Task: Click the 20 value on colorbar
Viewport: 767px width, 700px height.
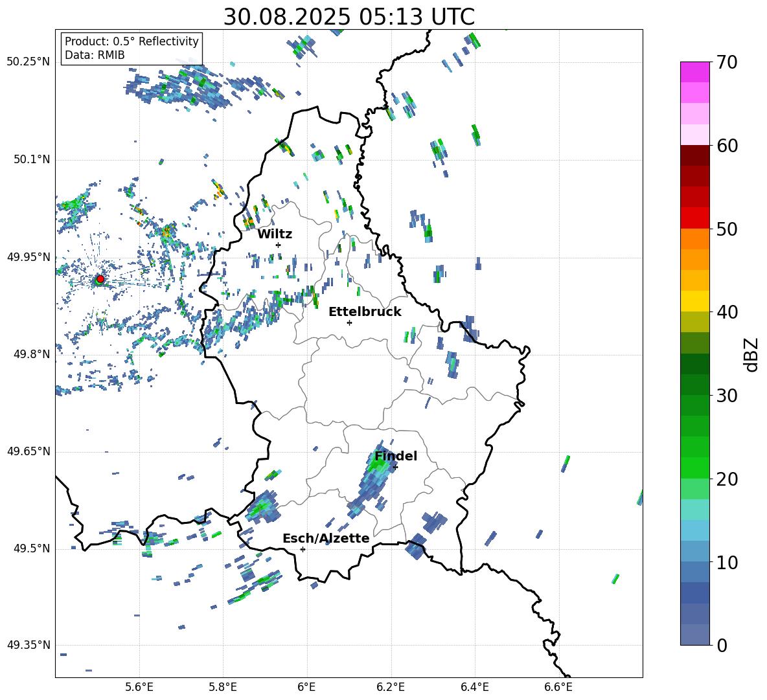Action: 727,479
